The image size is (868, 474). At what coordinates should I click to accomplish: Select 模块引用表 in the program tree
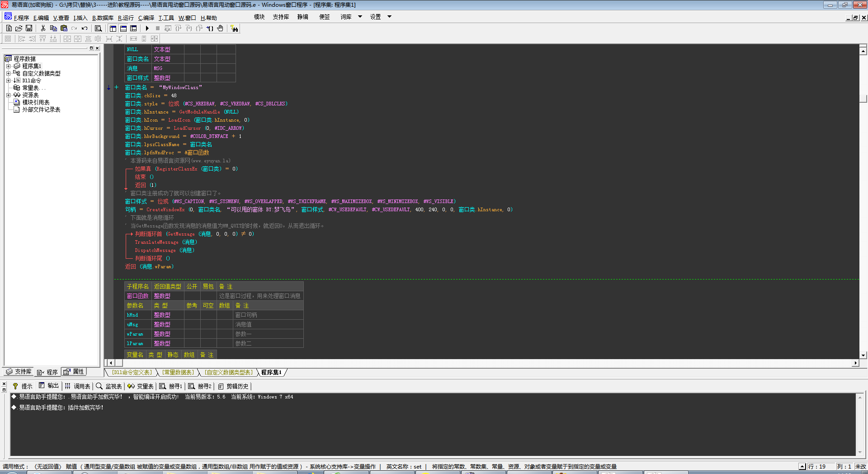pyautogui.click(x=36, y=102)
